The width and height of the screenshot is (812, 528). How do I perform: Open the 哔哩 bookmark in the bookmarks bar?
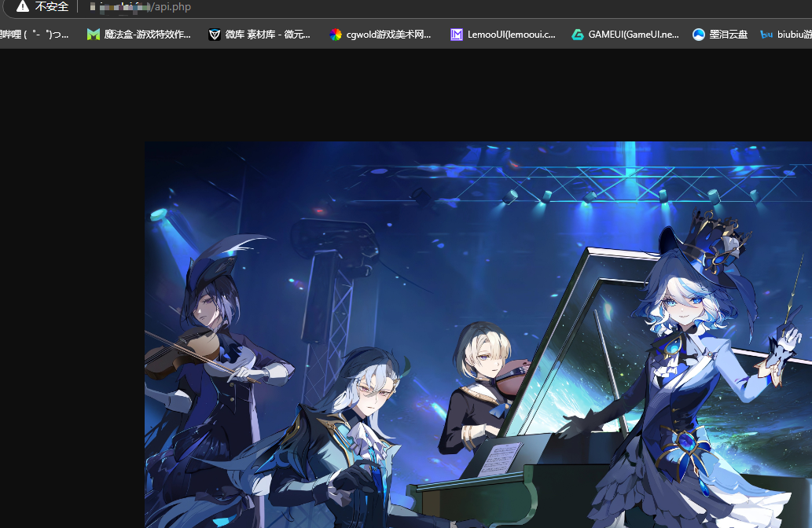pyautogui.click(x=34, y=35)
